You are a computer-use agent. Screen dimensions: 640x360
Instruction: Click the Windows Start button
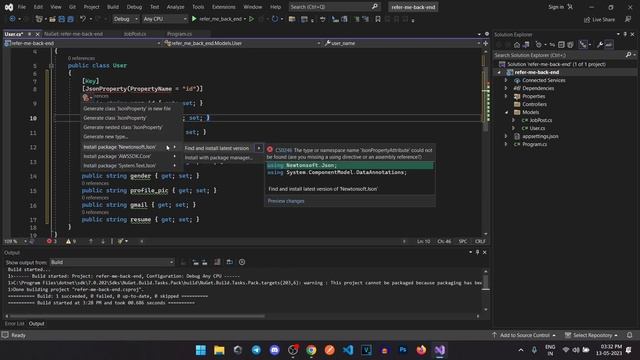[201, 350]
